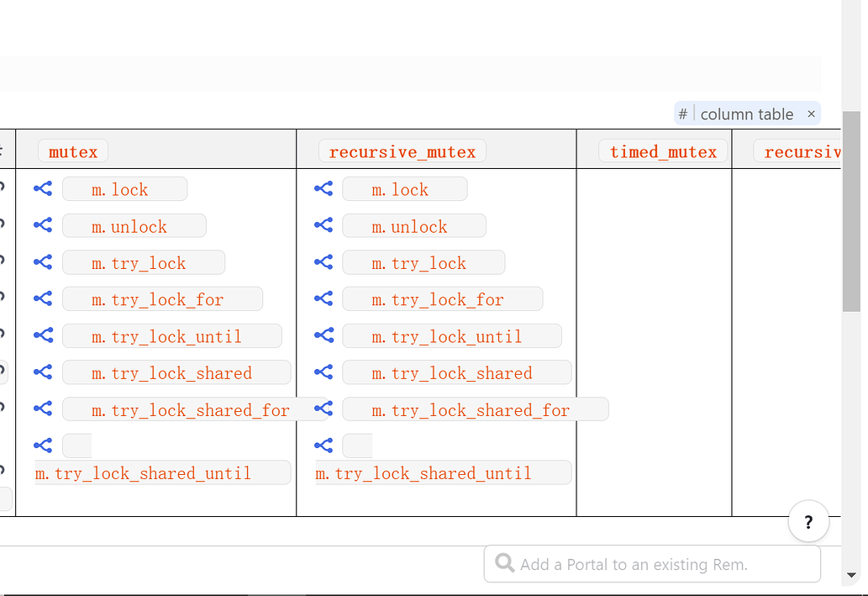Remove the column table tag via its × button
The width and height of the screenshot is (868, 596).
(811, 113)
